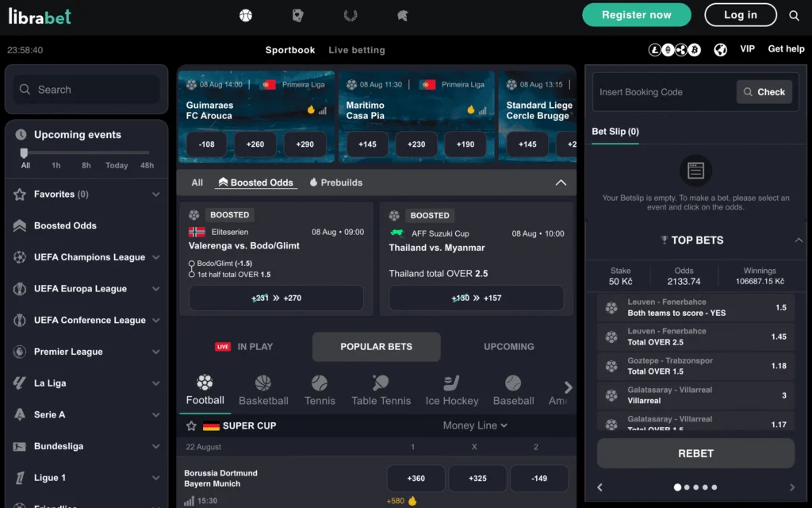Select the Table Tennis sport icon

pos(381,383)
